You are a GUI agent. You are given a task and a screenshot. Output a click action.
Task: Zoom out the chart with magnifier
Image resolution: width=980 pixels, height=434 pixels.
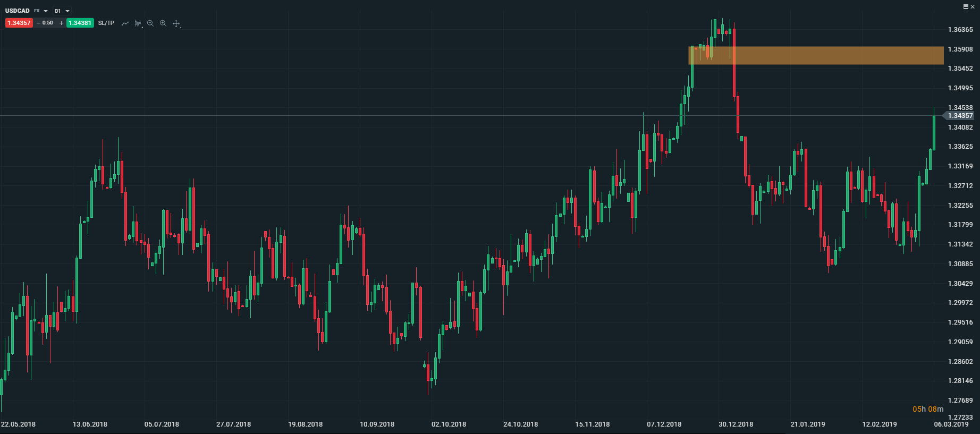(150, 23)
